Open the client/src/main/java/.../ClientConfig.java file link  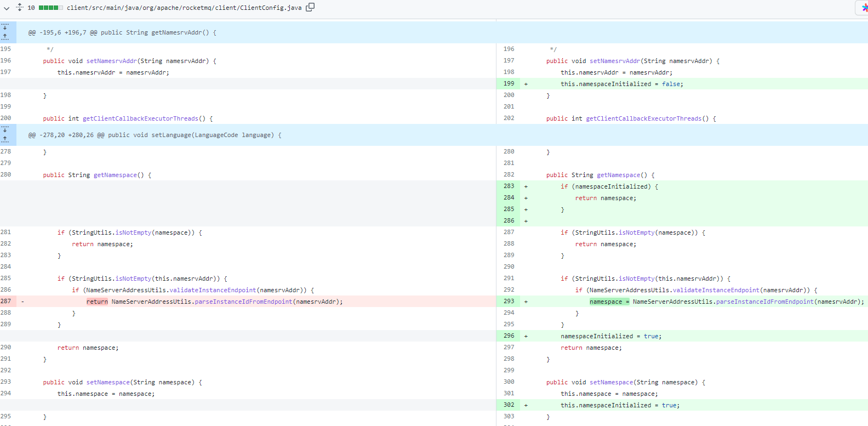coord(184,8)
